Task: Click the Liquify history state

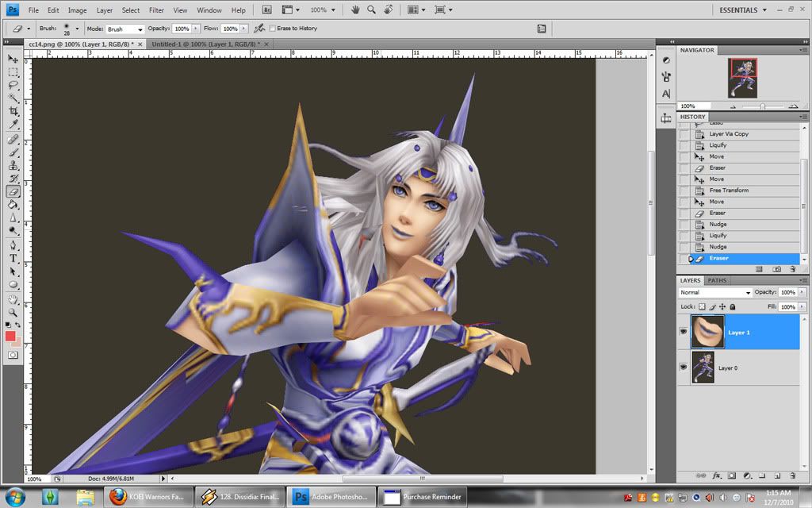Action: pos(717,145)
